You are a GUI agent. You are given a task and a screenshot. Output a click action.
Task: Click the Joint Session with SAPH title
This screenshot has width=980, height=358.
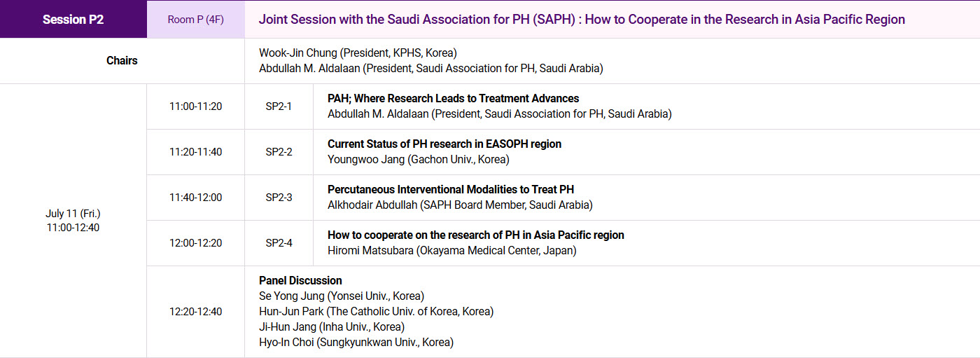tap(581, 20)
